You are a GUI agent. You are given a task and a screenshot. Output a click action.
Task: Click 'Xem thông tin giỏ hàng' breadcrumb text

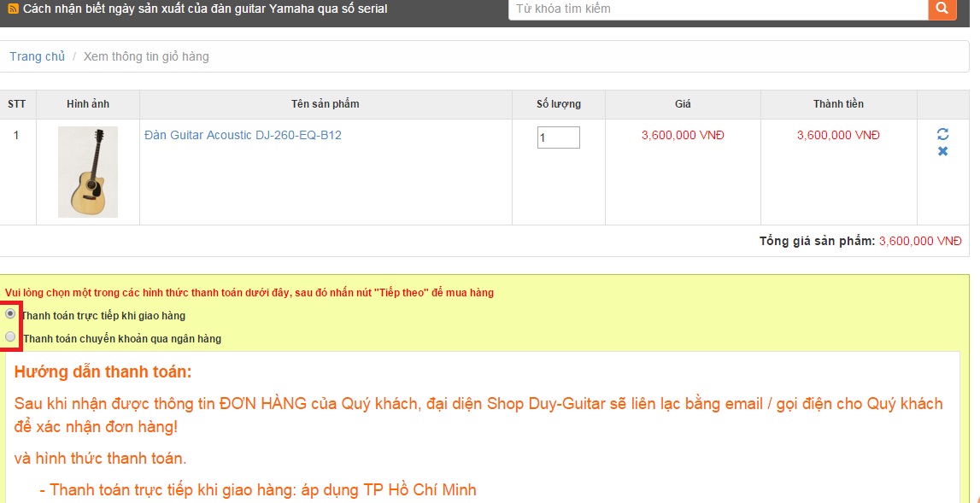146,57
